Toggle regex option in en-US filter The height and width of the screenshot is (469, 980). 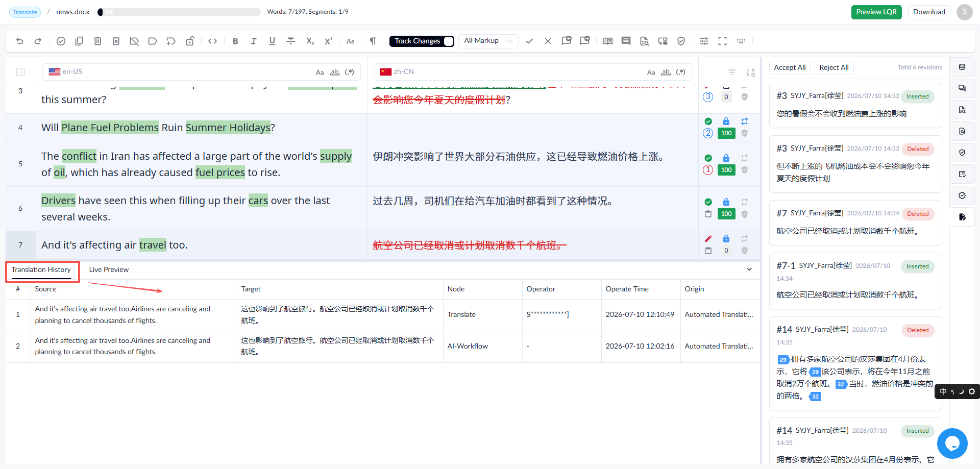pos(349,72)
